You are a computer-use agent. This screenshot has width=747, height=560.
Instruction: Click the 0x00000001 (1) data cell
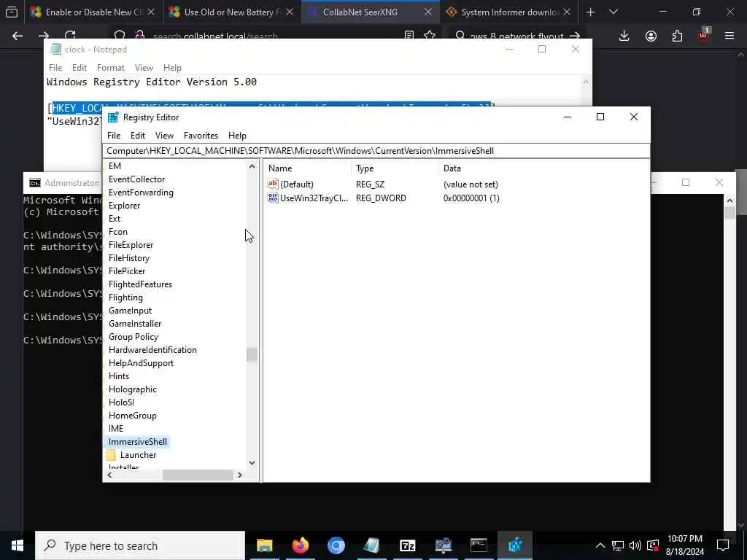[x=471, y=198]
